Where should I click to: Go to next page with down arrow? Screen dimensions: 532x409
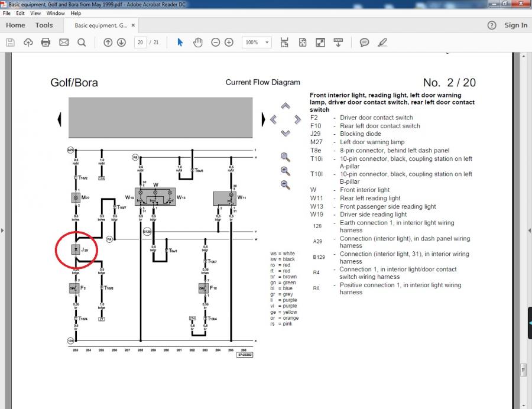(121, 43)
